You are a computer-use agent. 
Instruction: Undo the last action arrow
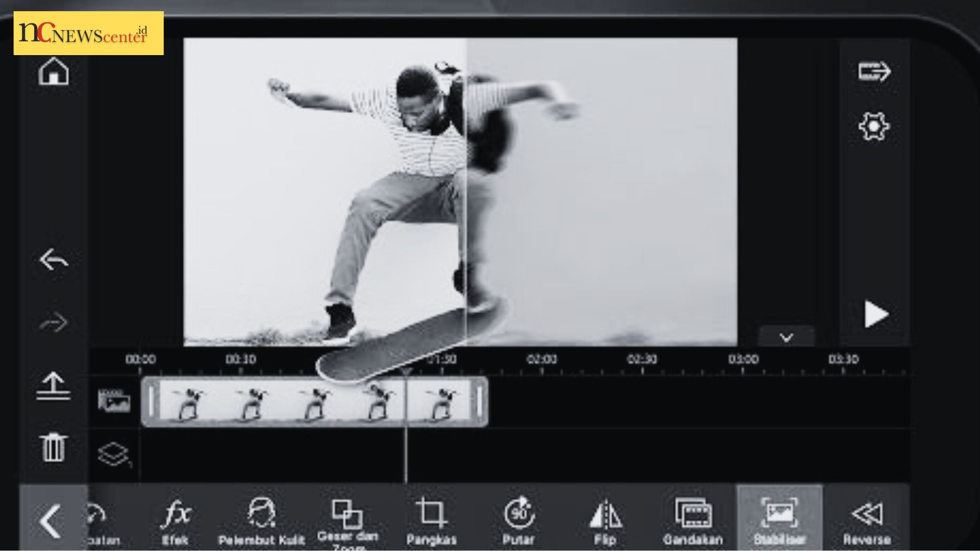point(54,259)
